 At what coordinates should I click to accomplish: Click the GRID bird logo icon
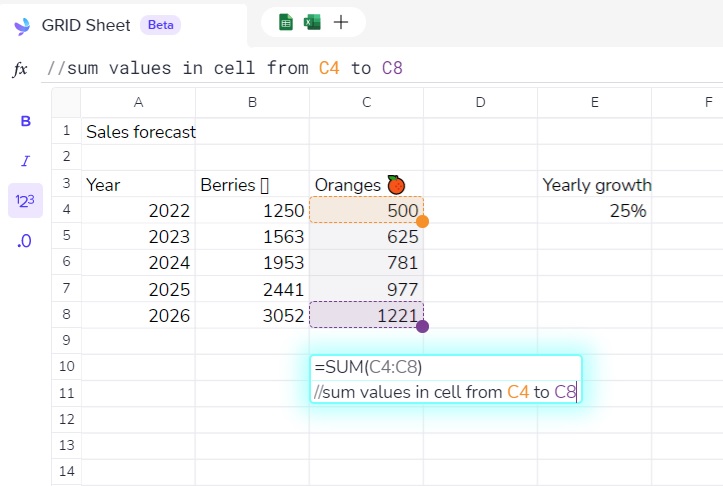(x=22, y=25)
